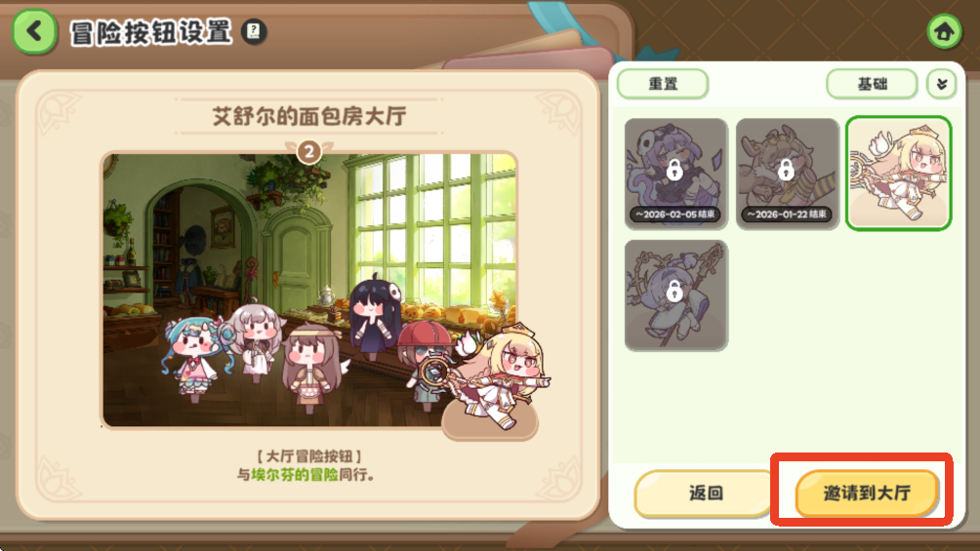Screen dimensions: 980x551
Task: Click the 艾舒尔的面包房大厅 title
Action: point(309,116)
